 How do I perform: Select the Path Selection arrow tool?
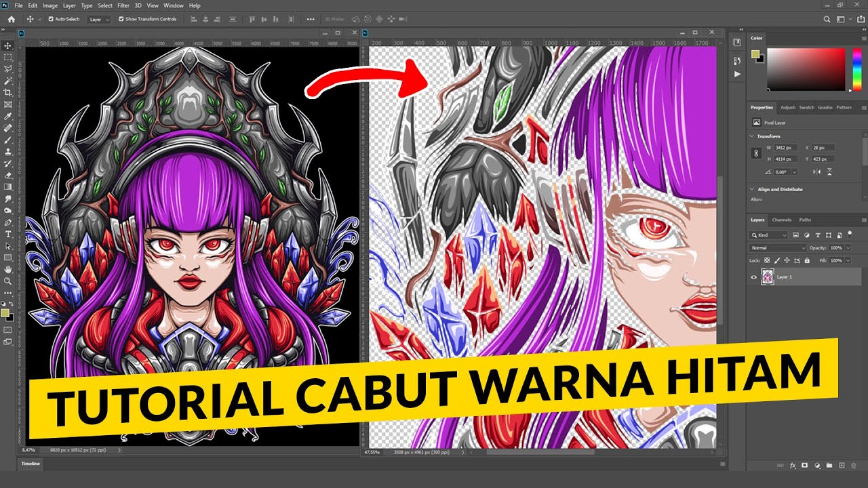point(8,246)
